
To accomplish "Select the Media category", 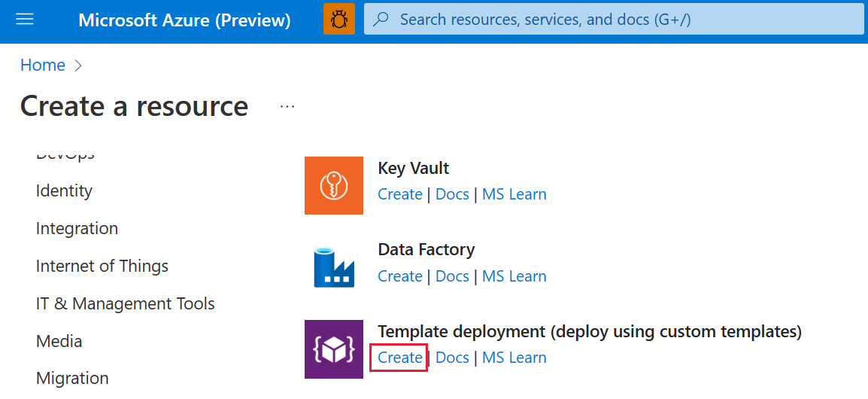I will tap(59, 341).
